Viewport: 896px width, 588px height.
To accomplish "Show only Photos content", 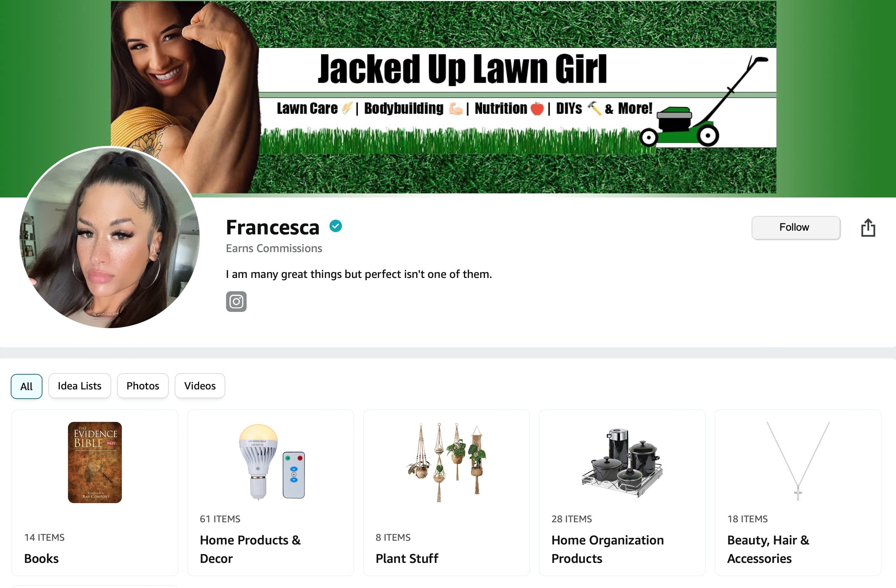I will pos(143,386).
